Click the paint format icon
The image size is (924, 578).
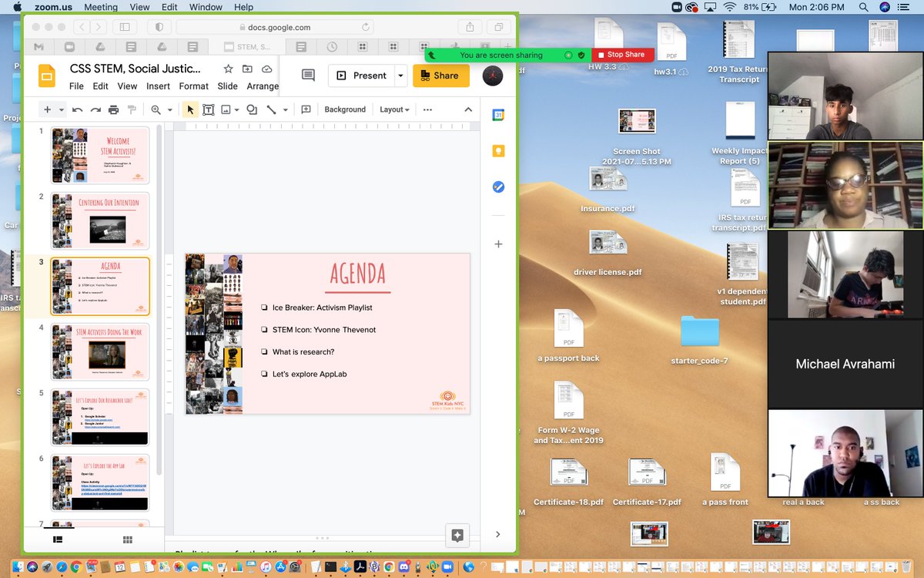click(132, 109)
